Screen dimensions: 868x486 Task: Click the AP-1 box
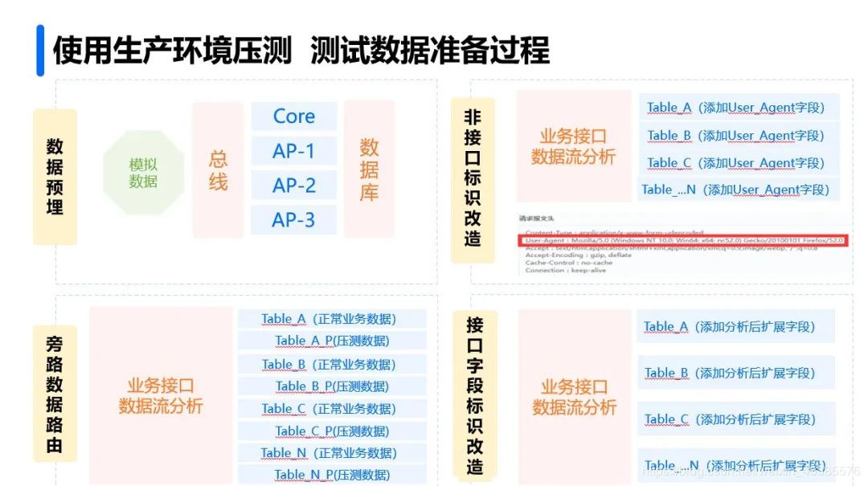[x=294, y=150]
